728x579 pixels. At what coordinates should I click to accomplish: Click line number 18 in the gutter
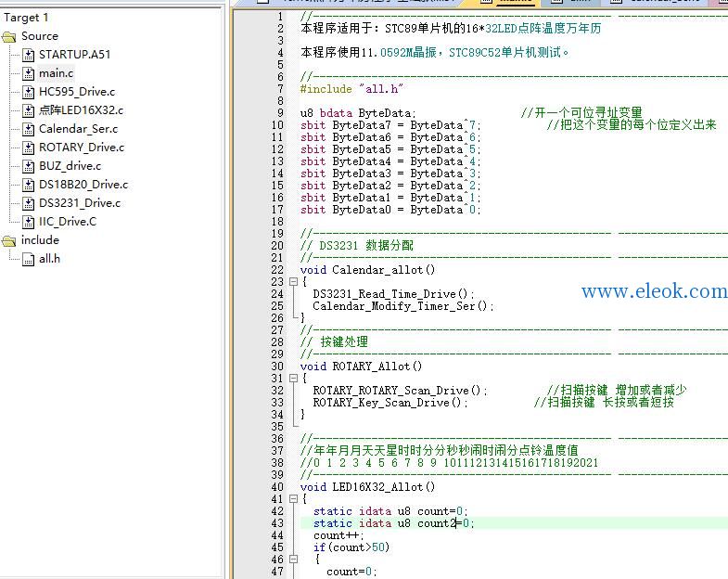(277, 222)
